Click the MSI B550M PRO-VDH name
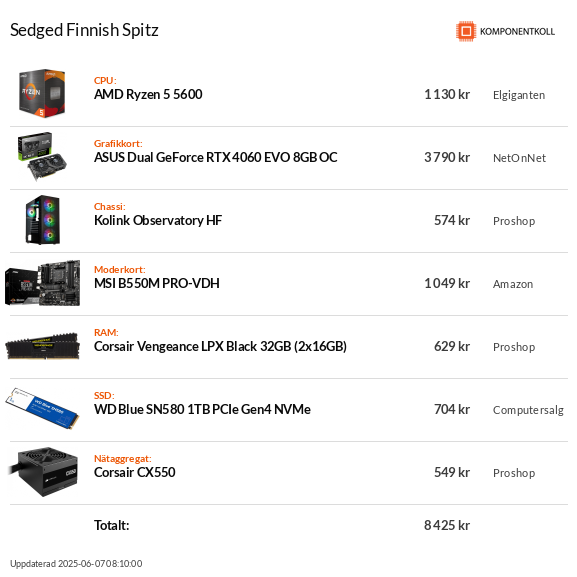This screenshot has width=577, height=577. (x=157, y=283)
